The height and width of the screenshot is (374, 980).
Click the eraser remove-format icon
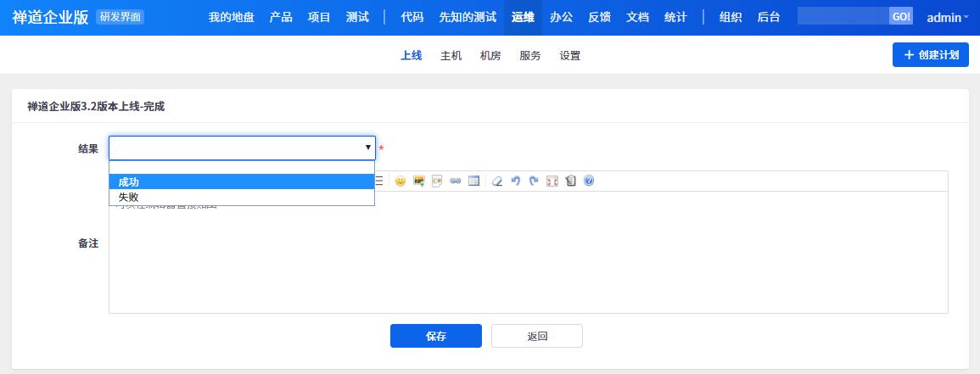tap(497, 181)
